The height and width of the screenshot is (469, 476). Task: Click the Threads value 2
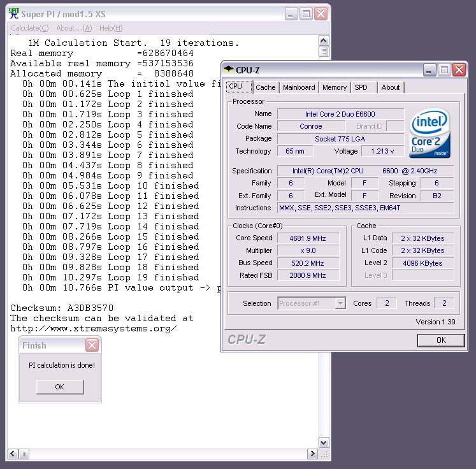point(444,303)
